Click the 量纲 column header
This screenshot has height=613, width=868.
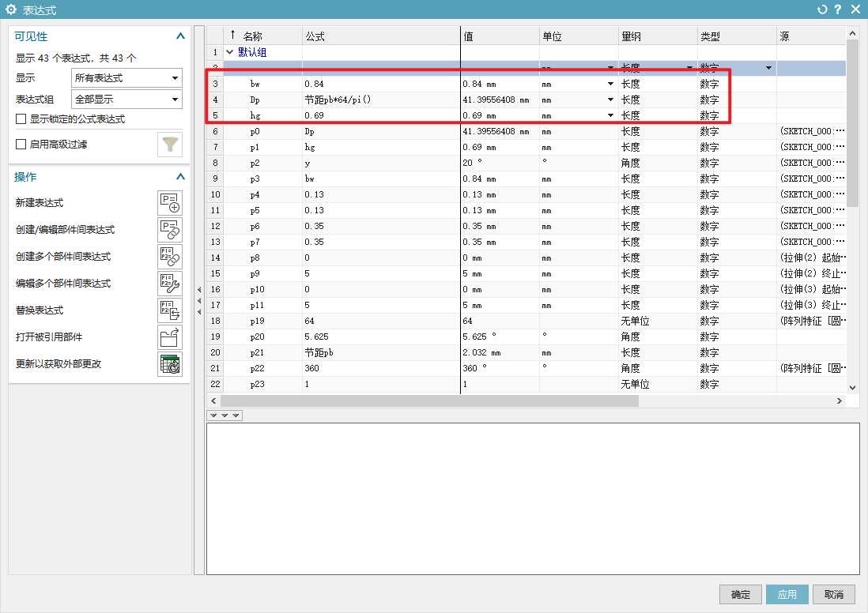point(658,36)
